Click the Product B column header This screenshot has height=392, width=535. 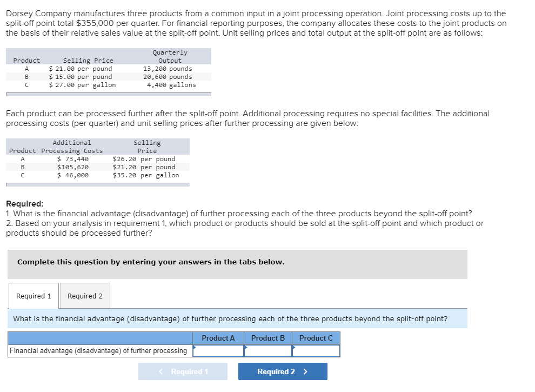267,338
